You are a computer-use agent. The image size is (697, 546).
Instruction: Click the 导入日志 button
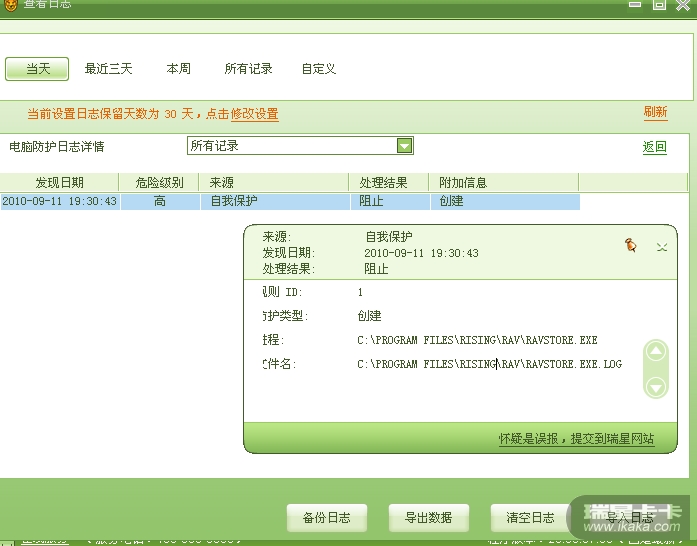click(630, 518)
